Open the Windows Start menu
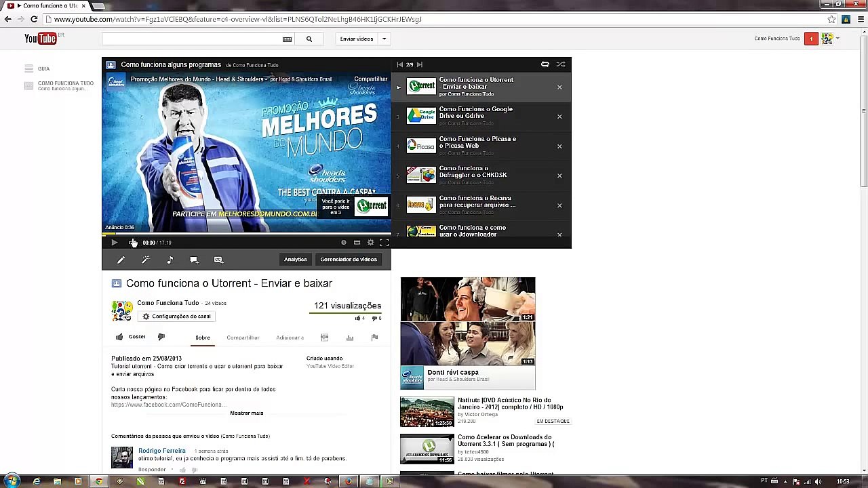Viewport: 868px width, 488px height. click(x=12, y=481)
